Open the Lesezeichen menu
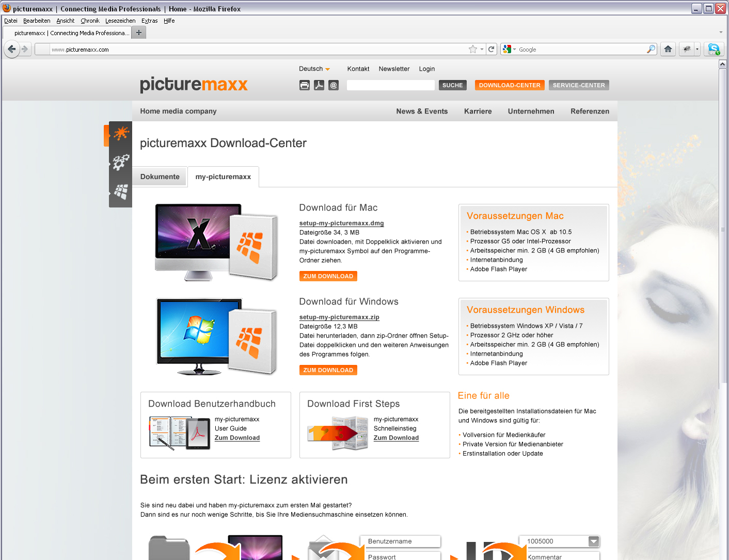 120,21
